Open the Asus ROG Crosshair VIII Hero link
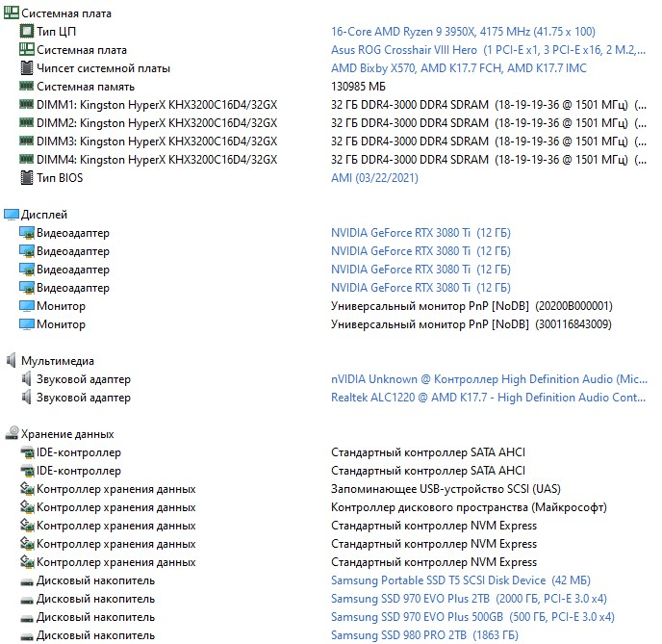The image size is (662, 644). pyautogui.click(x=488, y=50)
